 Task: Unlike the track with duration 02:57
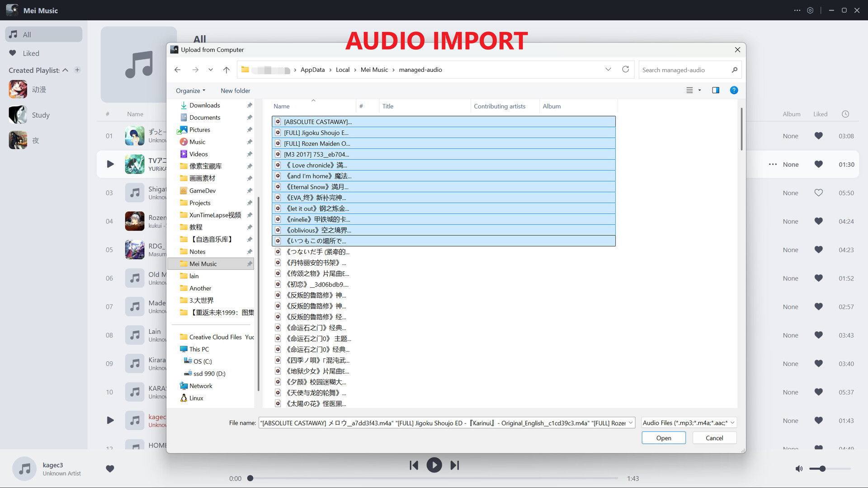(x=819, y=306)
